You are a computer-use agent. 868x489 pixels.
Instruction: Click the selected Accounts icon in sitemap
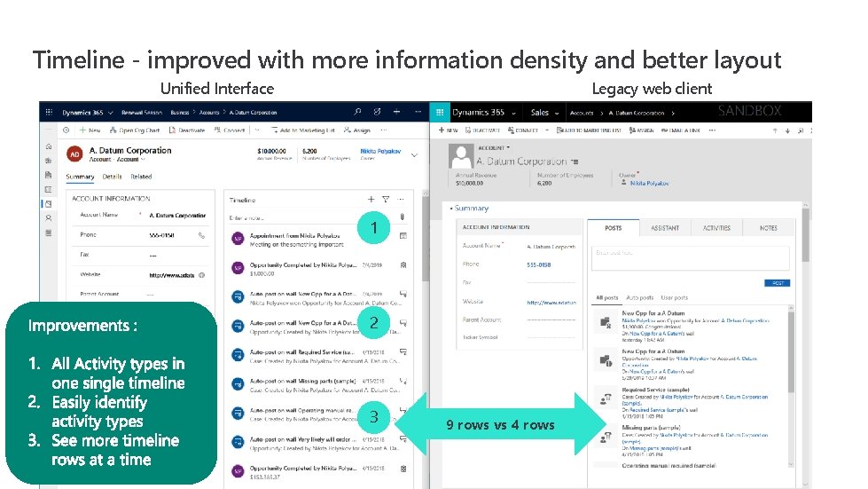(49, 204)
